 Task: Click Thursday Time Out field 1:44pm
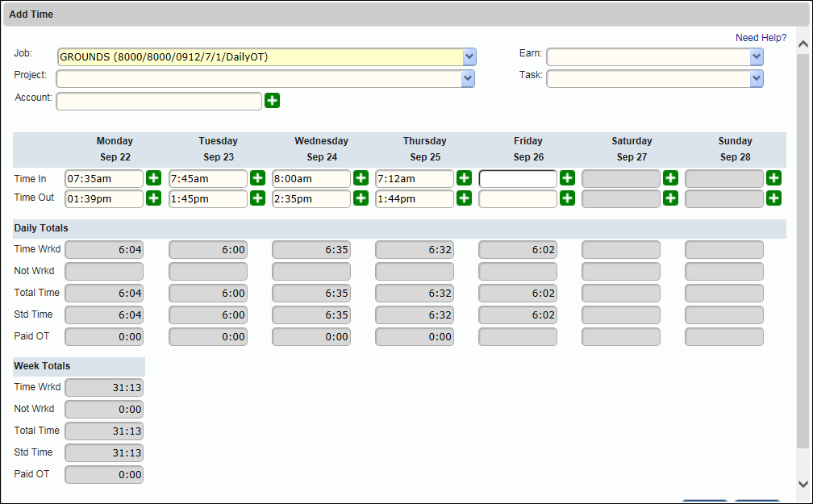pyautogui.click(x=415, y=198)
